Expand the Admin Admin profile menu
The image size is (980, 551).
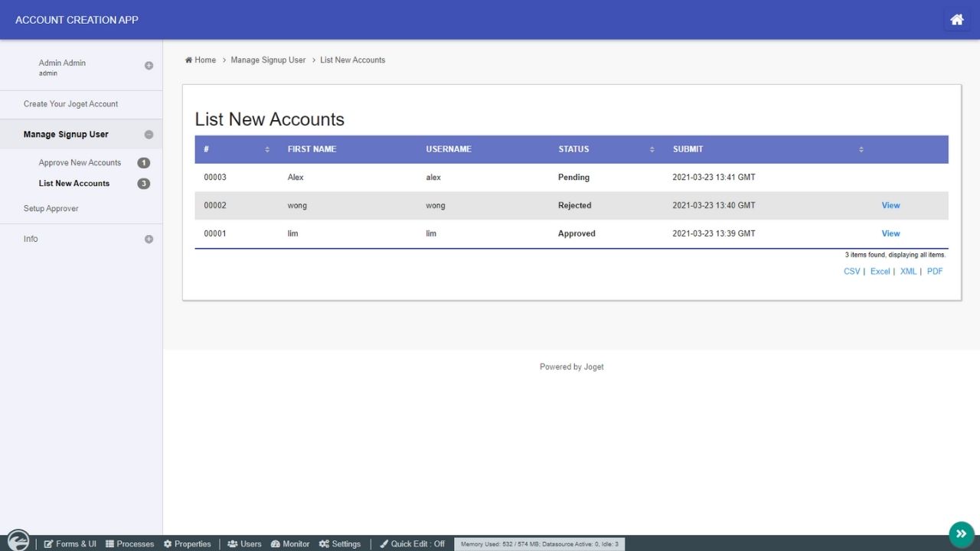coord(149,66)
